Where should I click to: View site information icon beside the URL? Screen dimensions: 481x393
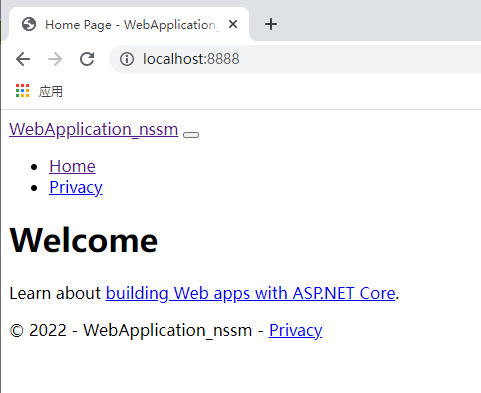tap(127, 59)
